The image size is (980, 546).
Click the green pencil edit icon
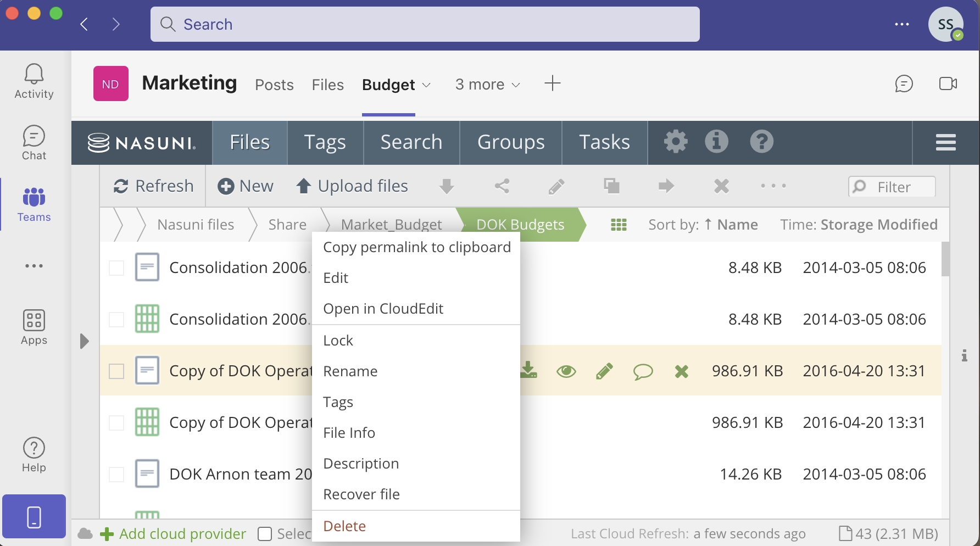coord(604,371)
